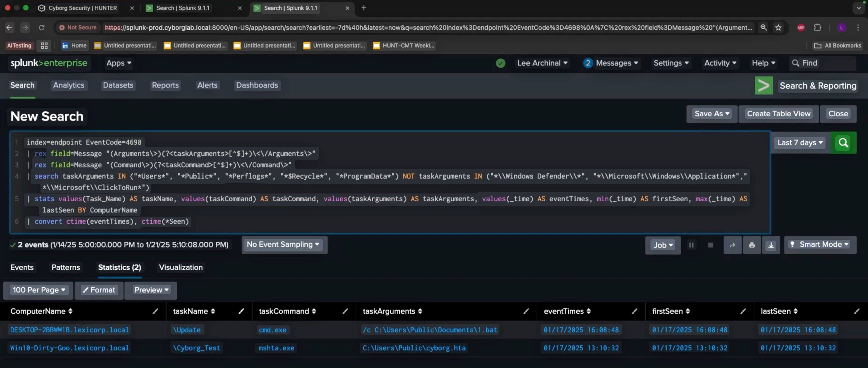Screen dimensions: 868x368
Task: Click the Format button
Action: click(99, 290)
